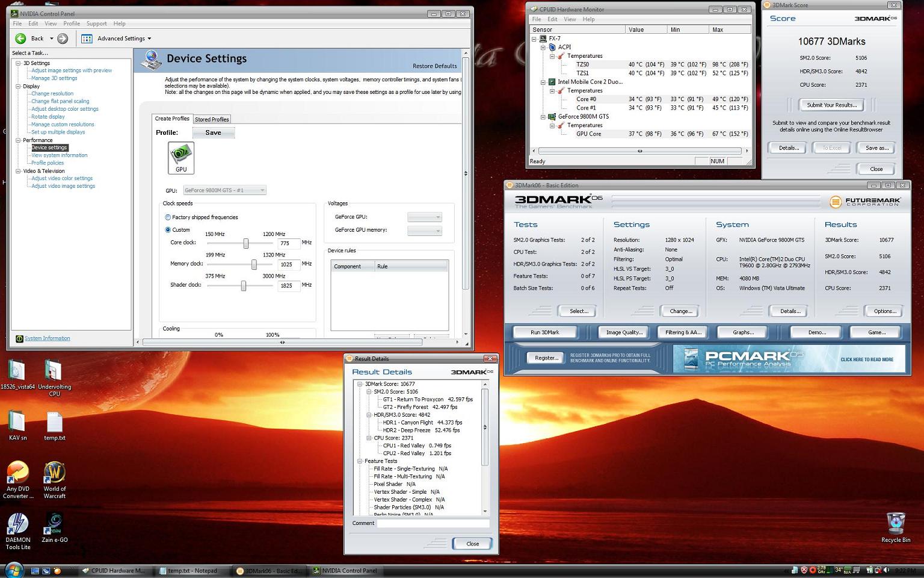Collapse the 3DMark Score node in Result Details
Screen dimensions: 924x578
(x=360, y=384)
